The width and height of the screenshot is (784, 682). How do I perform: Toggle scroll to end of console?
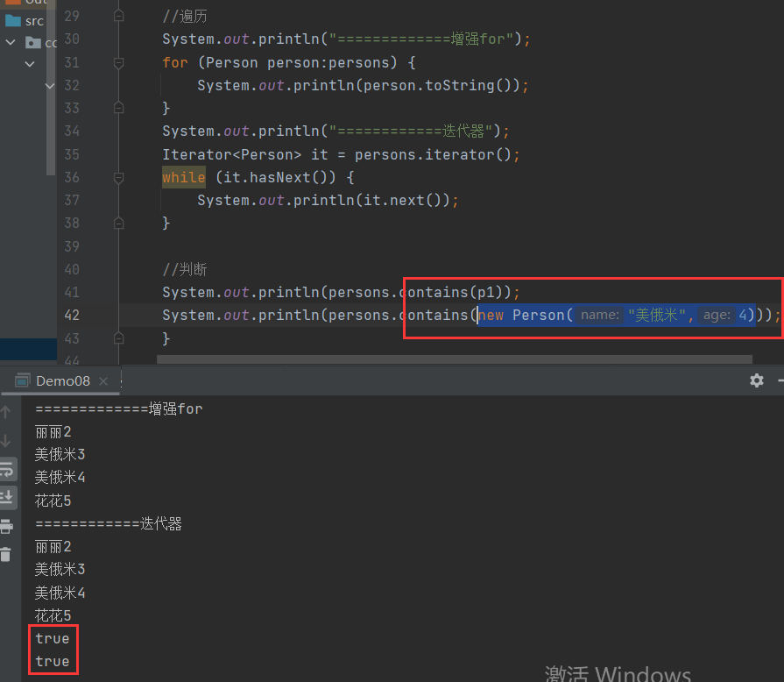(x=7, y=497)
